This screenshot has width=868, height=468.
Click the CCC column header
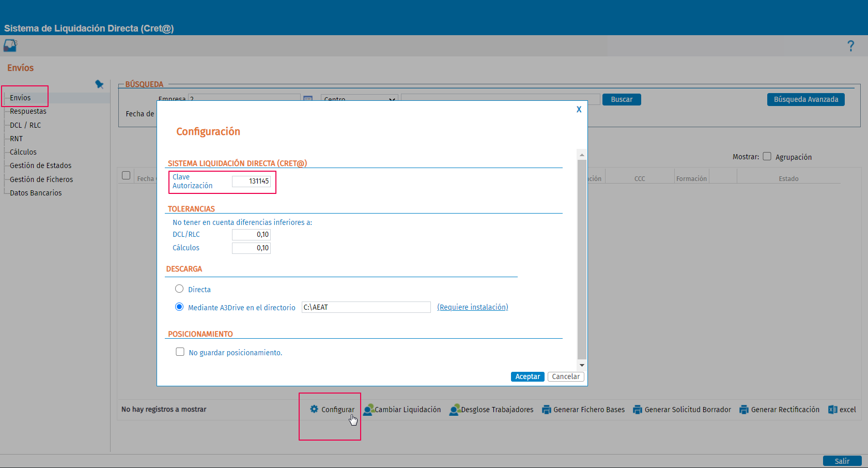click(x=640, y=178)
